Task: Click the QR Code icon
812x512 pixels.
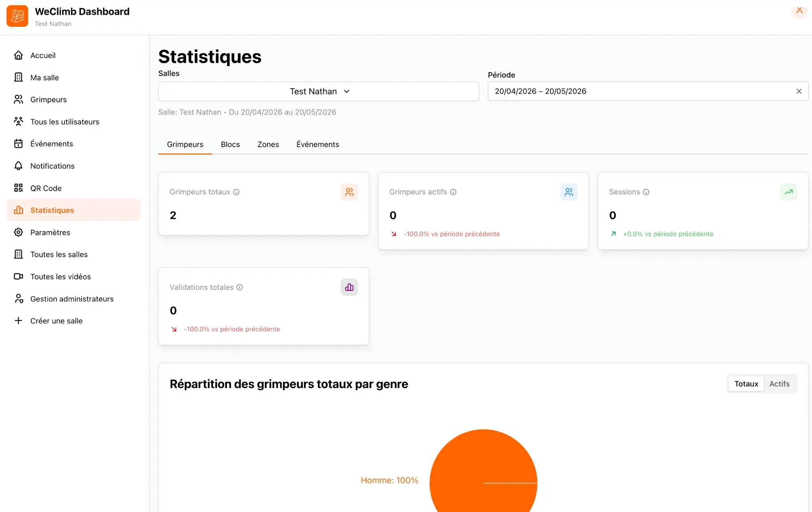Action: pyautogui.click(x=18, y=188)
